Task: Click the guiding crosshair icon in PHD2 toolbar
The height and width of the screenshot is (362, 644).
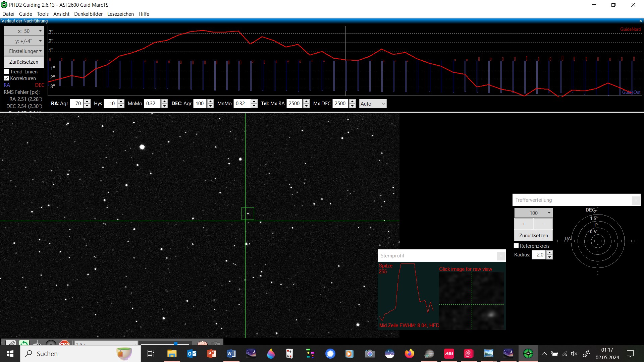Action: click(51, 343)
